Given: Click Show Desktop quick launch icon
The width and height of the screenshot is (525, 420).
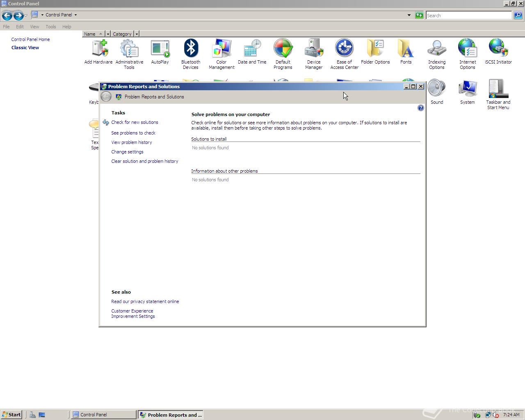Looking at the screenshot, I should [42, 415].
